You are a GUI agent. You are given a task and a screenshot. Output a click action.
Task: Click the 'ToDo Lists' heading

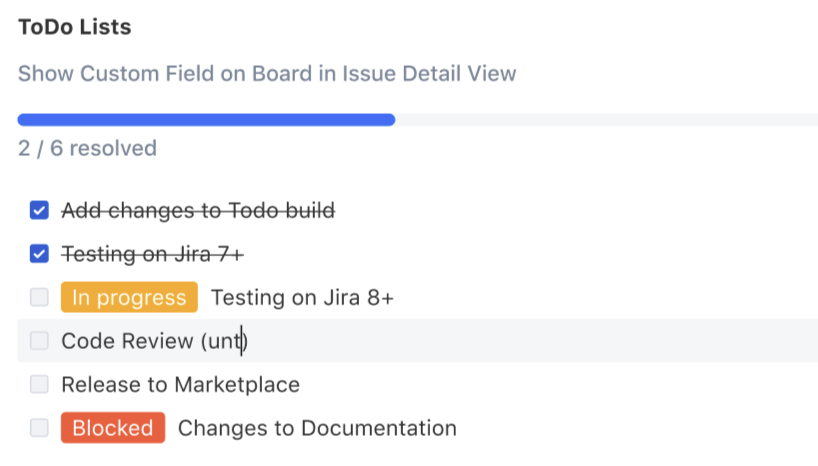point(74,27)
